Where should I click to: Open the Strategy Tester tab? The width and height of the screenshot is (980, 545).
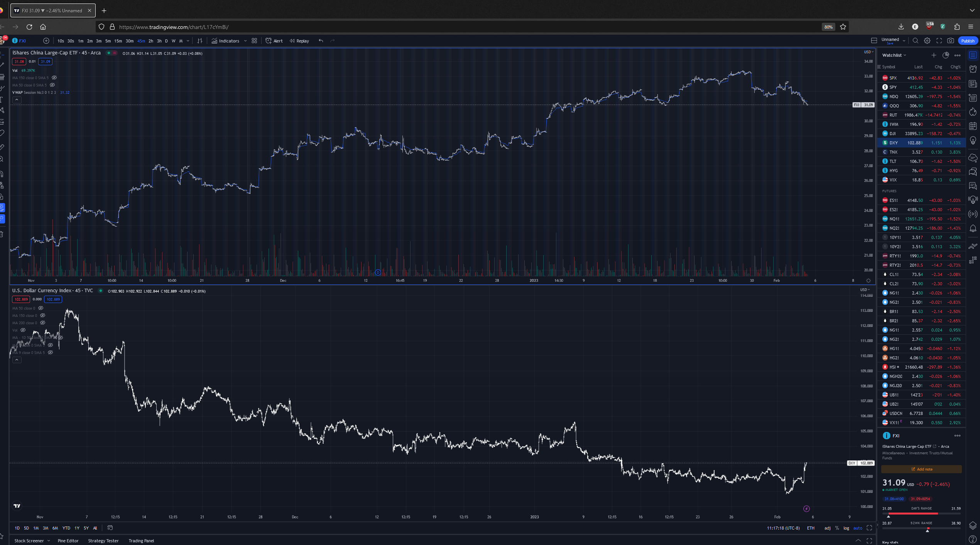(103, 541)
